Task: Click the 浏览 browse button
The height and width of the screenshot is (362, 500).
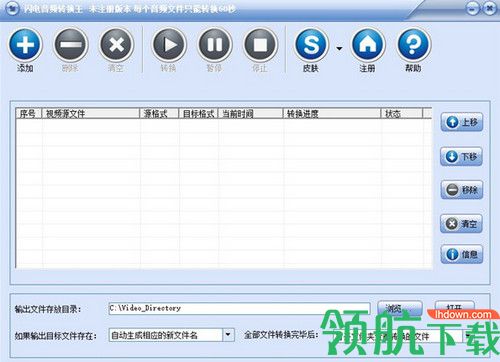Action: pos(400,308)
